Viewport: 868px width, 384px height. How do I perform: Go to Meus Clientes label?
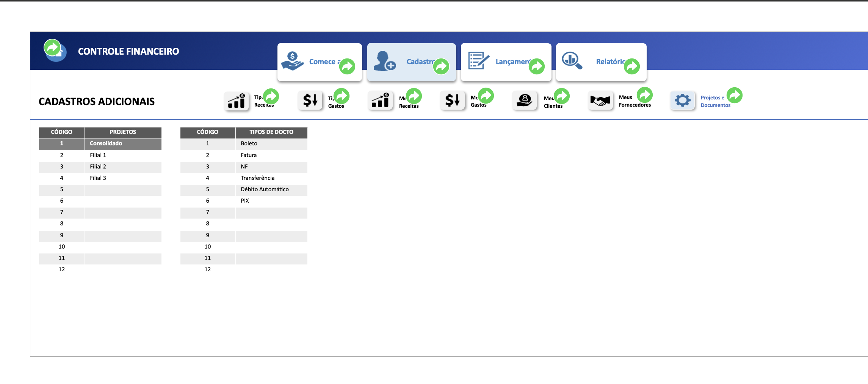coord(553,102)
